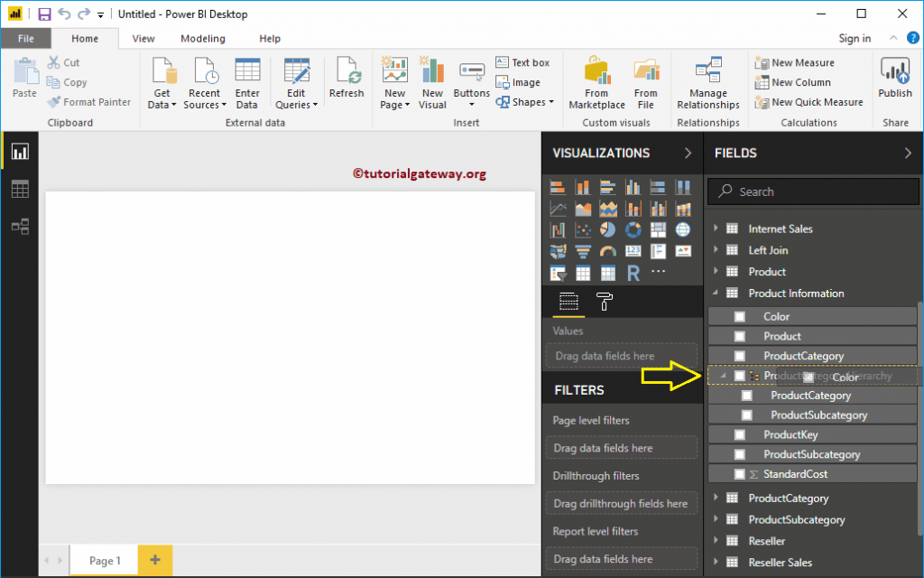Add a new page with the plus tab
This screenshot has width=924, height=578.
coord(153,560)
